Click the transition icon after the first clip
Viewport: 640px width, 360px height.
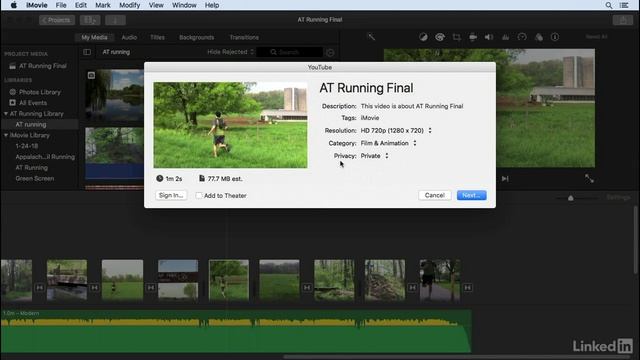point(40,288)
